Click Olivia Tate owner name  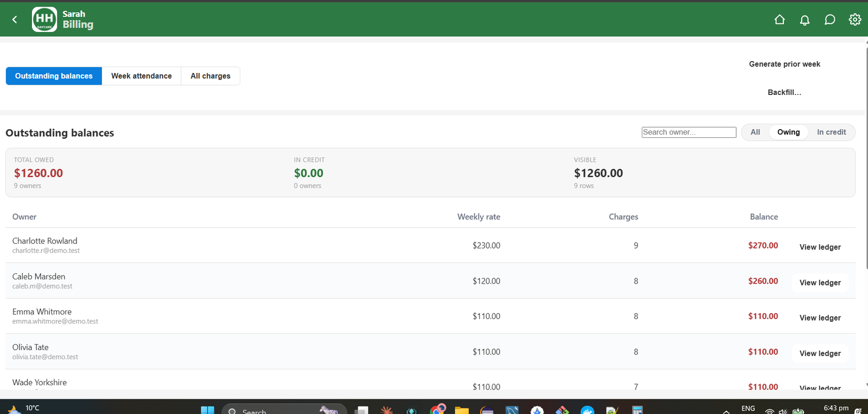30,347
